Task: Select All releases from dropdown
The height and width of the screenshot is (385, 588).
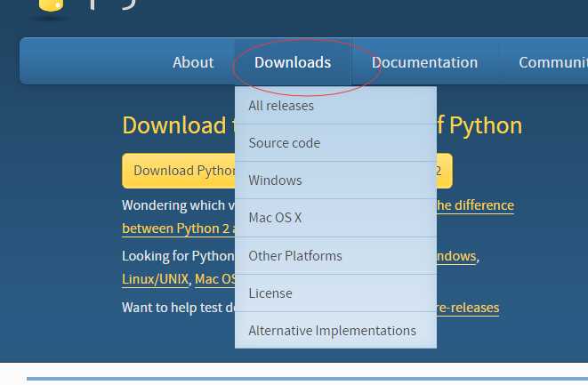Action: (335, 105)
